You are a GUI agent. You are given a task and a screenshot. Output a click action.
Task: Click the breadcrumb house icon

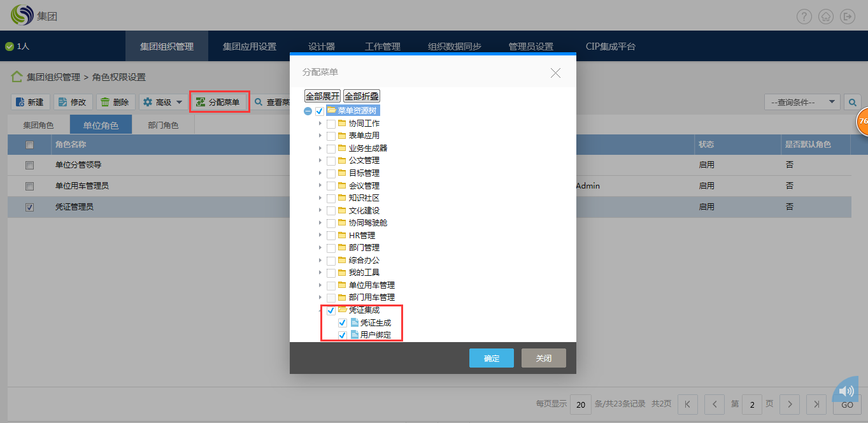click(x=17, y=76)
